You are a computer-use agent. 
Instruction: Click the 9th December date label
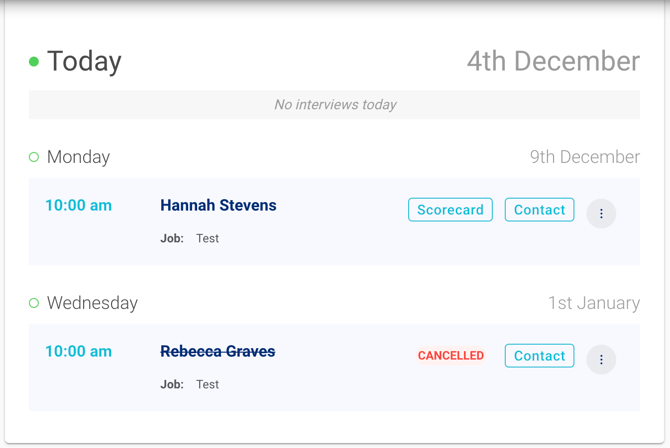[x=585, y=157]
